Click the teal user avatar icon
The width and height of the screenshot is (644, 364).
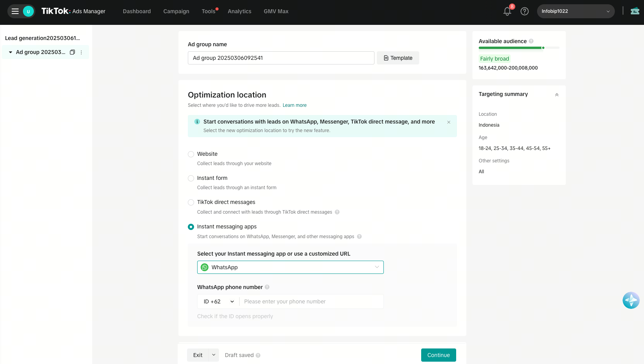click(x=28, y=11)
